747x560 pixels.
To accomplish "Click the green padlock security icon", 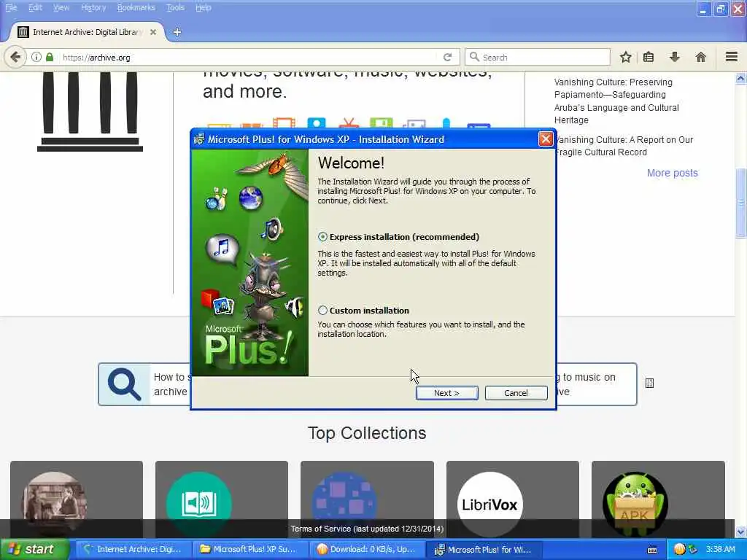I will (x=50, y=57).
